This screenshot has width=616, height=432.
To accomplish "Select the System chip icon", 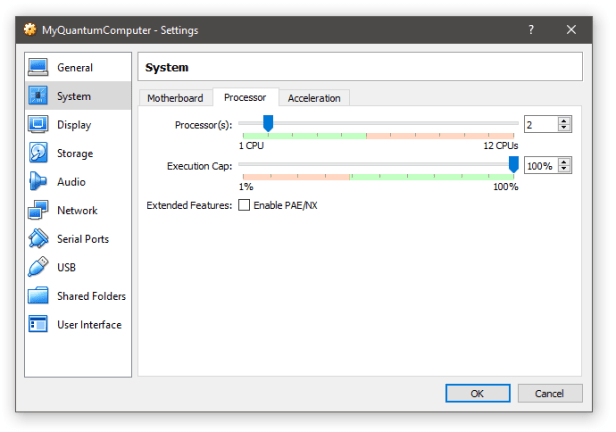I will tap(39, 97).
